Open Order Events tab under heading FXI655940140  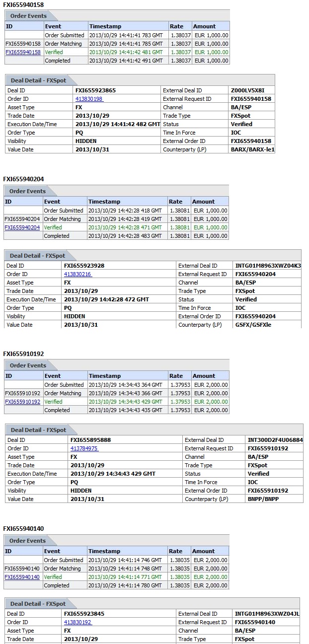(x=27, y=541)
